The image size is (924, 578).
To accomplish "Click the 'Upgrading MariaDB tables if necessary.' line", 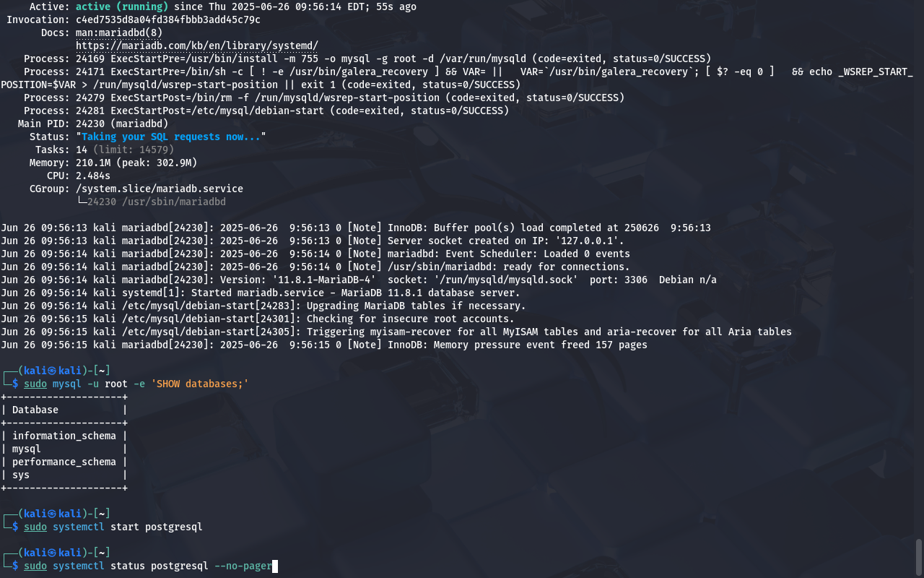I will [263, 306].
